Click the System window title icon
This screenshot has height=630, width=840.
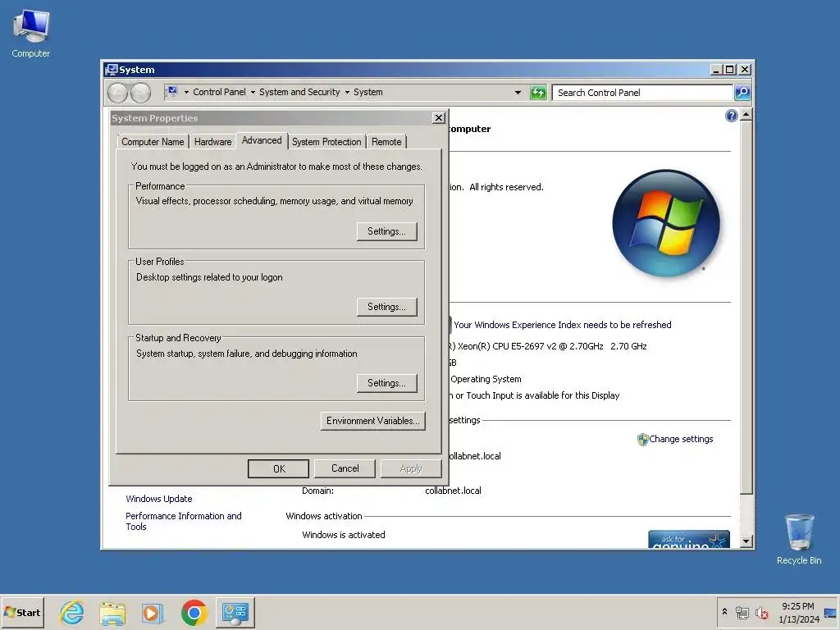tap(112, 70)
